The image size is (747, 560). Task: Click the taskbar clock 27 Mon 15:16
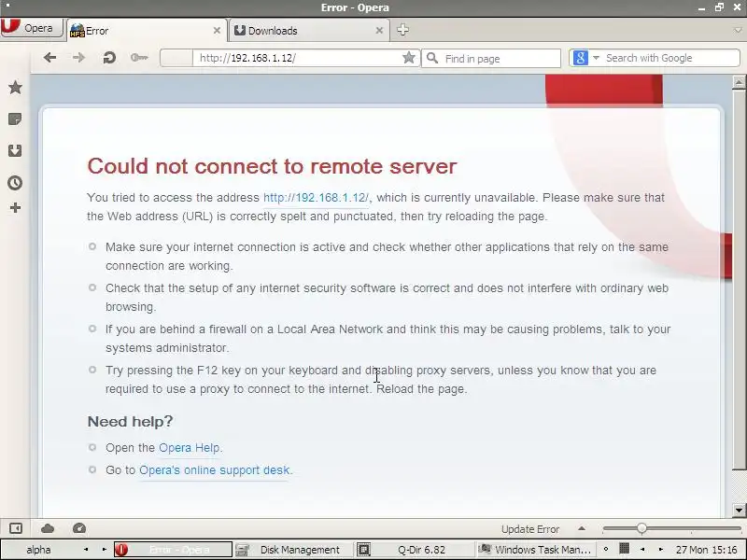coord(706,550)
